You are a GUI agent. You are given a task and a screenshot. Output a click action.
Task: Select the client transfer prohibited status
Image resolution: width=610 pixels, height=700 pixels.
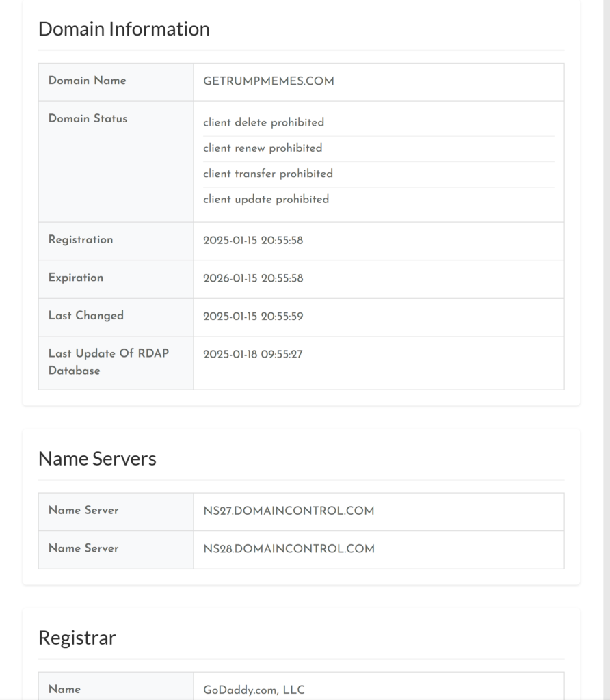coord(268,173)
